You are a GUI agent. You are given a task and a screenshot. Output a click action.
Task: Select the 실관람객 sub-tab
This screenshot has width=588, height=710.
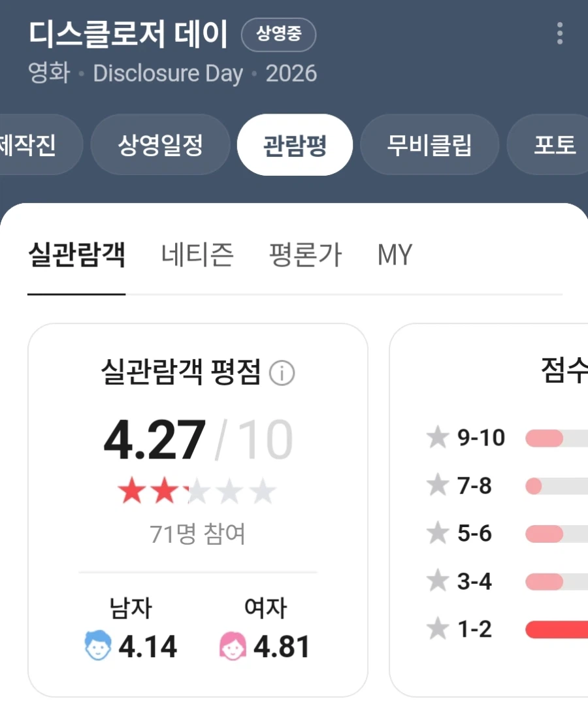76,255
